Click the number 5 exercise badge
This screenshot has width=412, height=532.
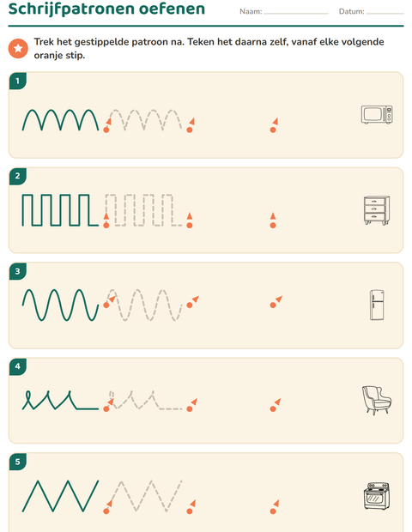[x=18, y=462]
